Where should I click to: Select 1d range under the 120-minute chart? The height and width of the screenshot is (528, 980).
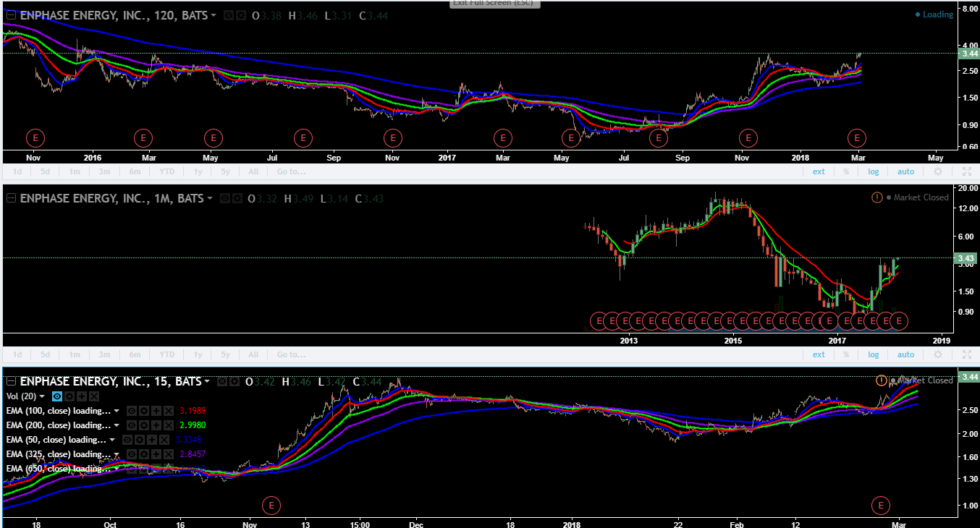click(x=17, y=171)
